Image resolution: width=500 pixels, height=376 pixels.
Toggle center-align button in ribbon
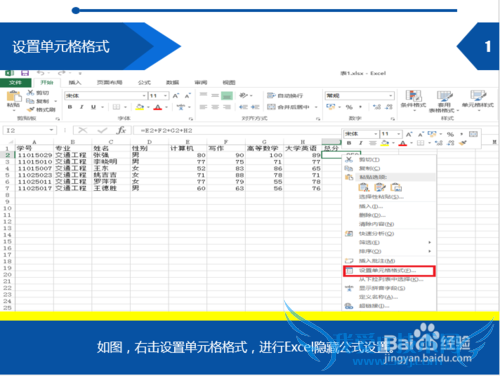tap(215, 107)
